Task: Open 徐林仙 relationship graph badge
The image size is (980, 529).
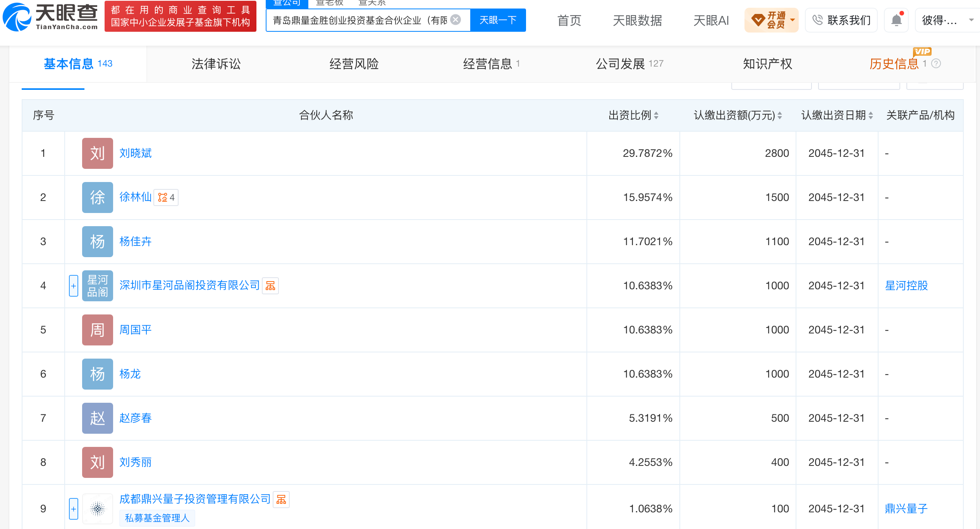Action: [x=166, y=198]
